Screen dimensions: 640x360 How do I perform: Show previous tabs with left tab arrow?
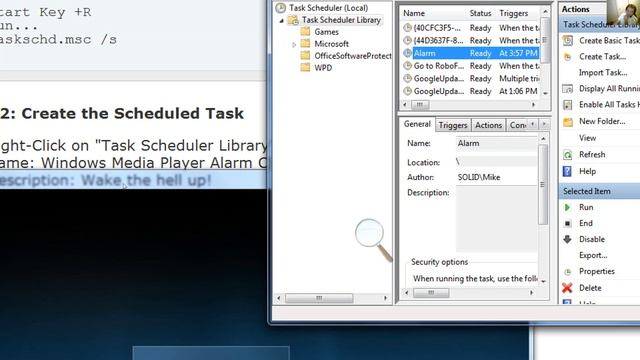click(533, 124)
